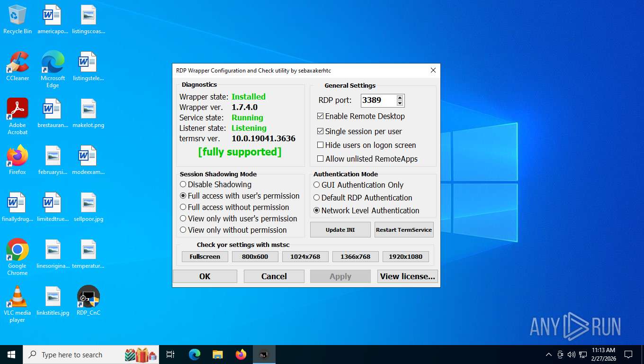Open the linkstitles.jpg file icon
Screen dimensions: 644x364
coord(53,301)
